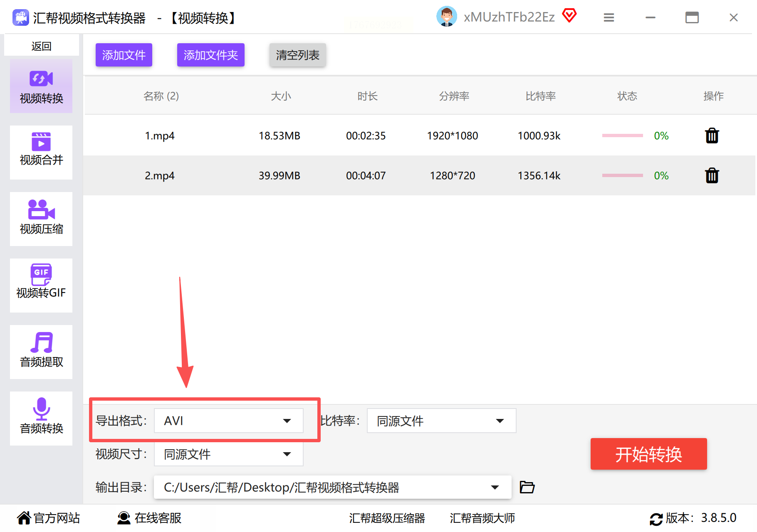Click the 清空列表 button

pyautogui.click(x=297, y=55)
